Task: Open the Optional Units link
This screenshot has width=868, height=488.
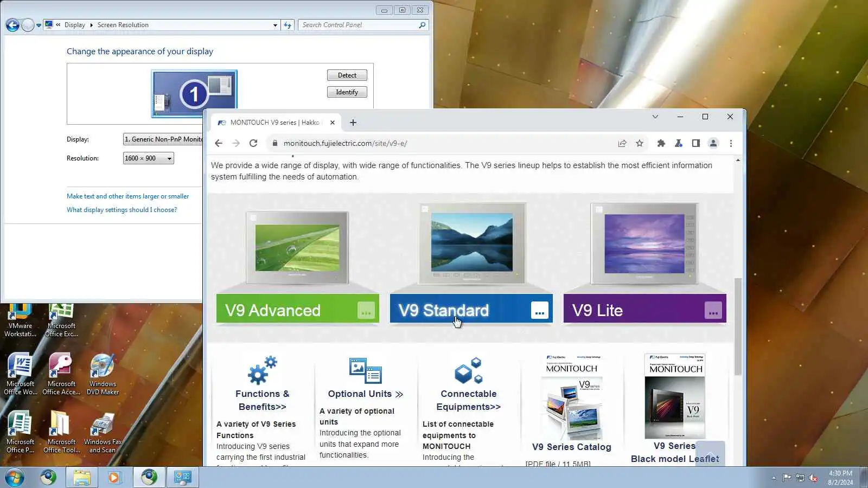Action: [365, 394]
